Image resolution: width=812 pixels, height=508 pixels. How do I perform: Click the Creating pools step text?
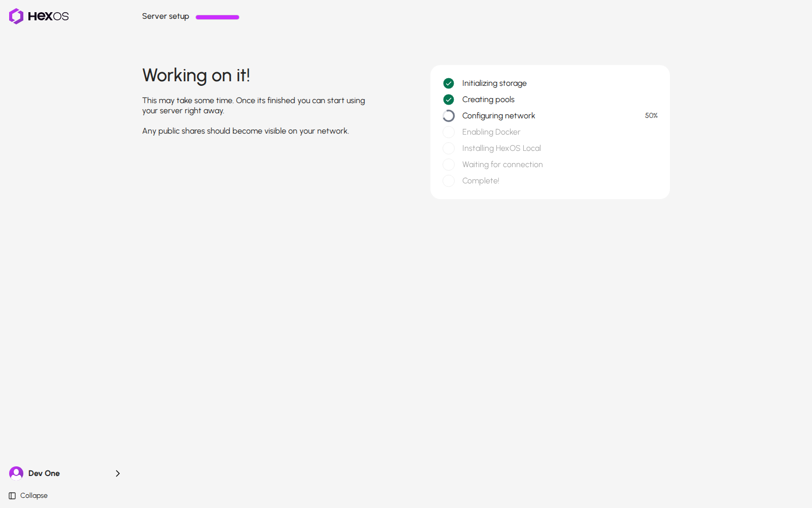pos(488,100)
